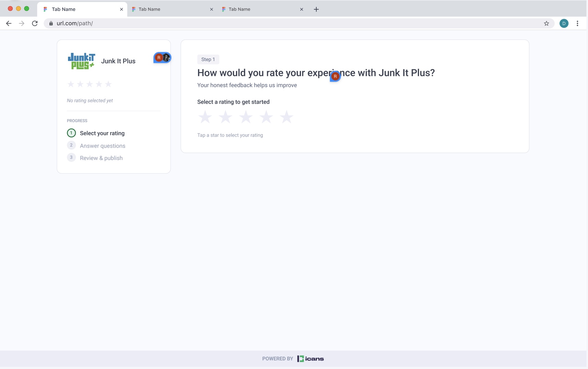
Task: Click 'Your honest feedback helps us improve'
Action: tap(247, 85)
